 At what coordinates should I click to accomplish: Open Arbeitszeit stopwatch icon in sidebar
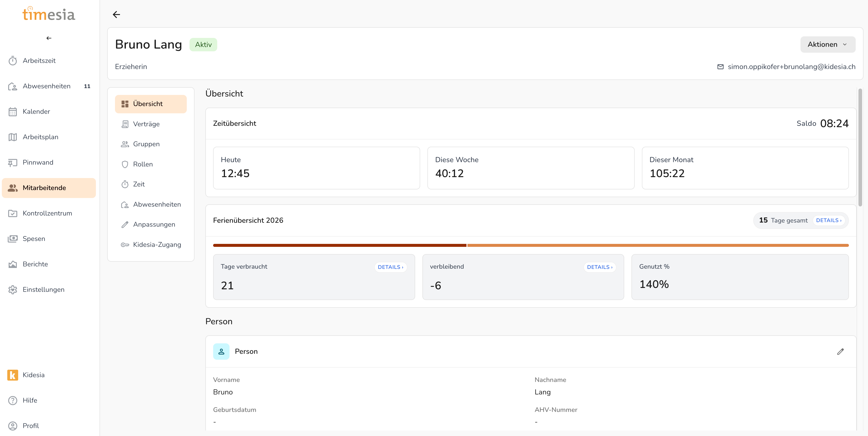pos(13,61)
